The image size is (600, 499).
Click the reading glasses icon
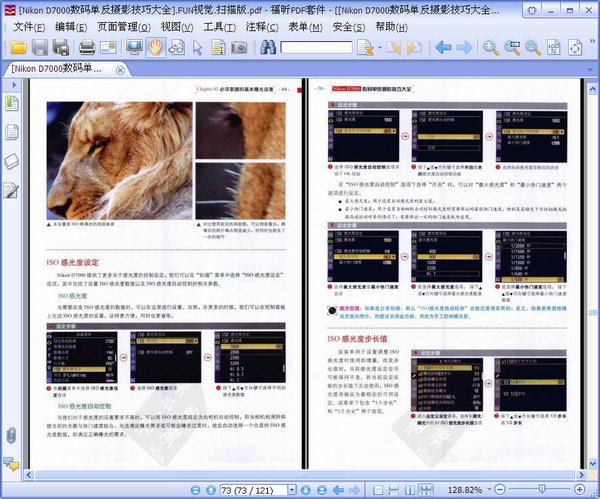(x=176, y=47)
